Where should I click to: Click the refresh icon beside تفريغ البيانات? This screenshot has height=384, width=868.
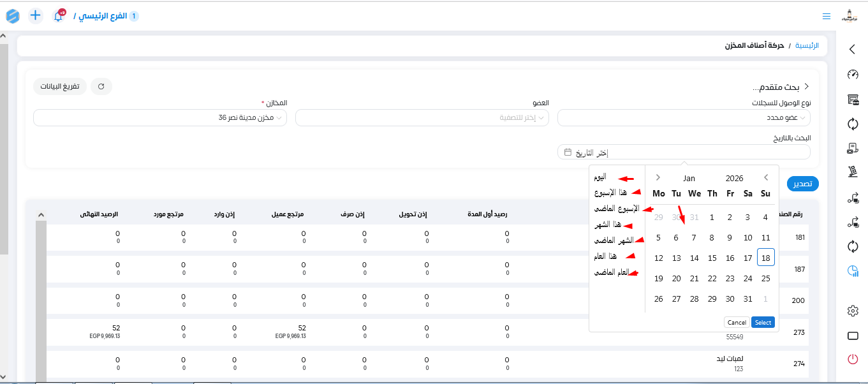[x=101, y=86]
